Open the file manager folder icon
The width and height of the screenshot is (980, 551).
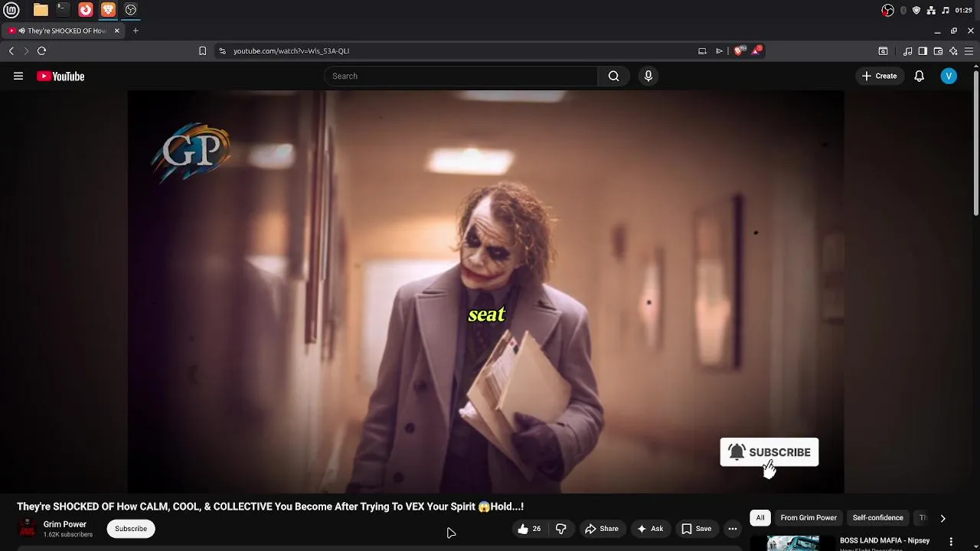(x=41, y=10)
